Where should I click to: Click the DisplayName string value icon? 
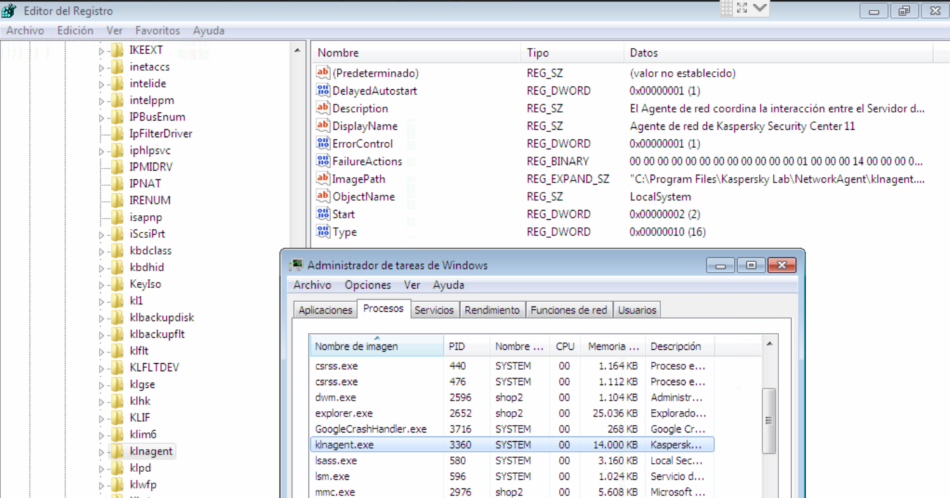323,126
